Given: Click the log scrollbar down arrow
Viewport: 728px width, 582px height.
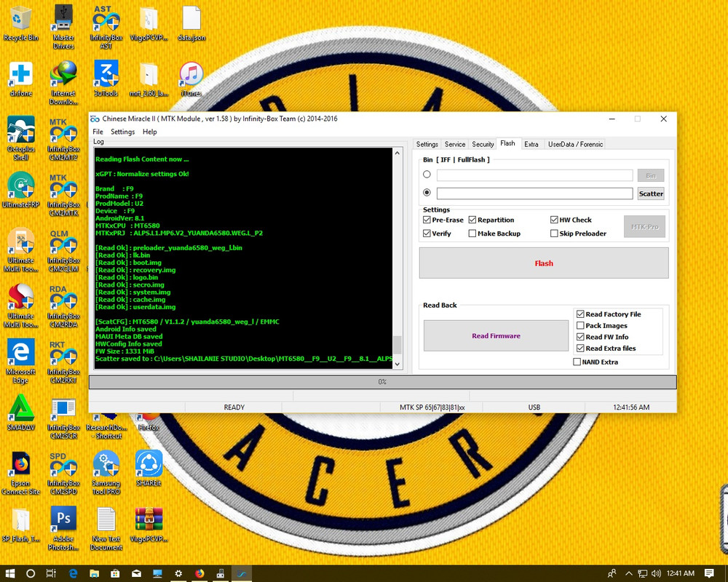Looking at the screenshot, I should coord(397,364).
